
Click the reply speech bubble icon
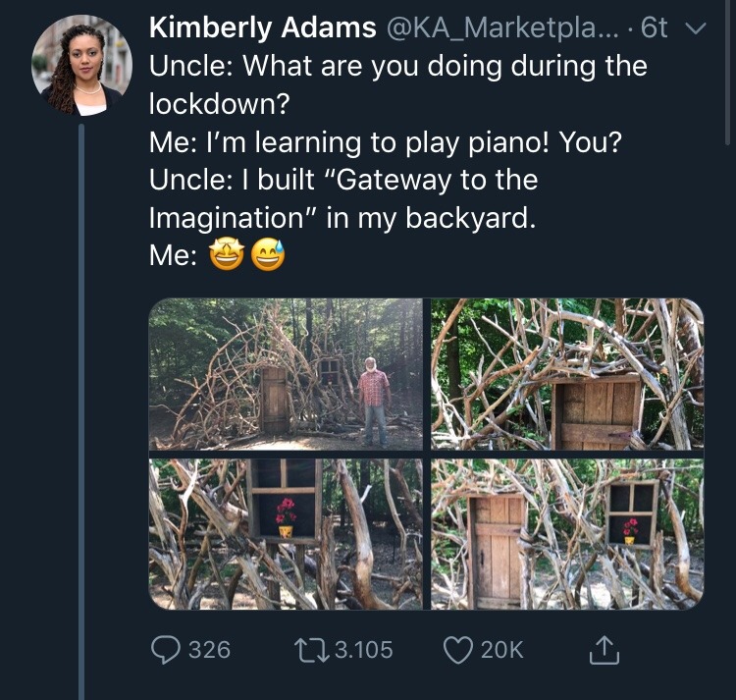pos(165,649)
